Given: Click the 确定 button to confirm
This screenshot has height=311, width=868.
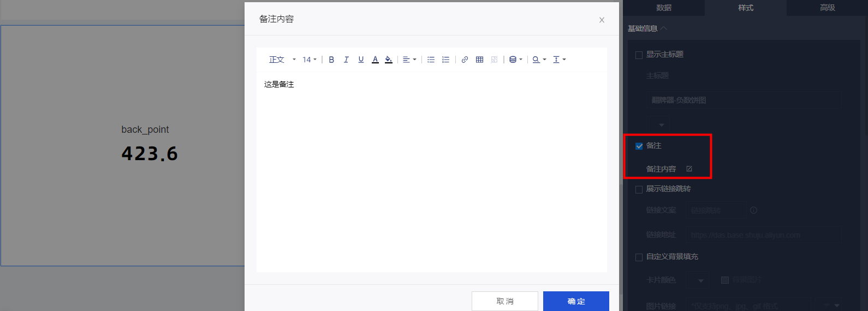Looking at the screenshot, I should pyautogui.click(x=576, y=301).
